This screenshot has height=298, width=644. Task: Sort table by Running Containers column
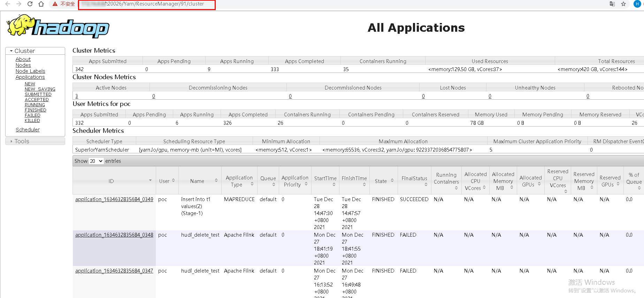point(446,181)
